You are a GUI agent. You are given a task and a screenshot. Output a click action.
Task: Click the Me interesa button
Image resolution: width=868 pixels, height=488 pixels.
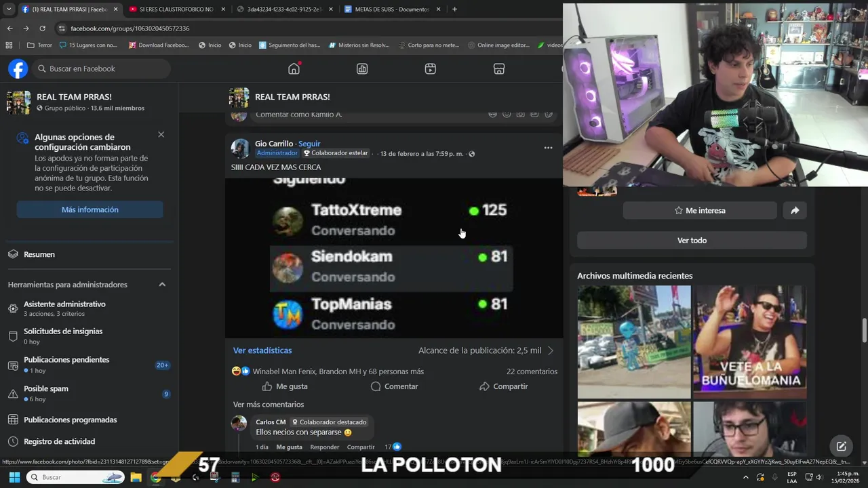pos(700,211)
